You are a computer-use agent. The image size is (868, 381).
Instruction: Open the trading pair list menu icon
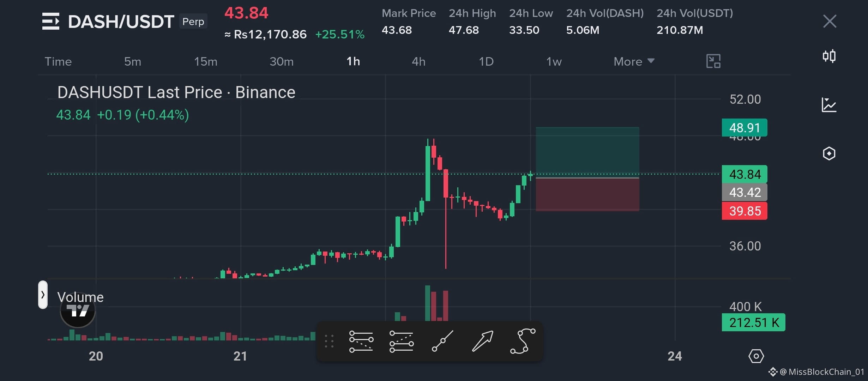51,21
